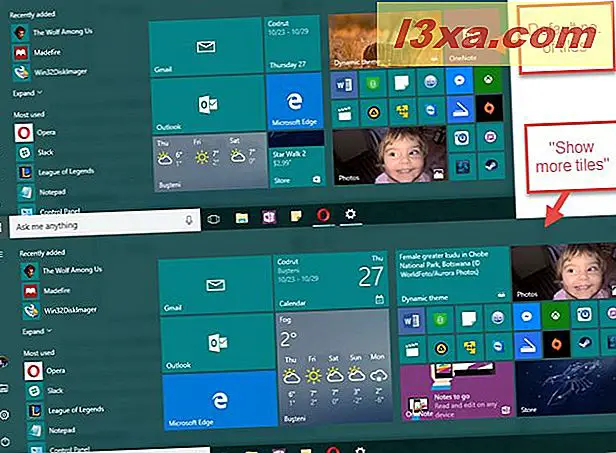Open the Messenger tile in the upper Start menu
Viewport: 616px width, 453px height.
point(459,81)
